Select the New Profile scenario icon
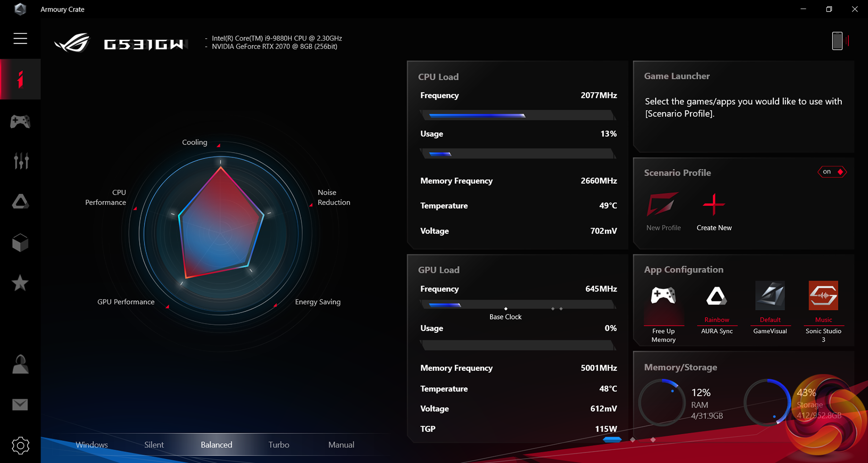Screen dimensions: 868x463 (x=663, y=205)
